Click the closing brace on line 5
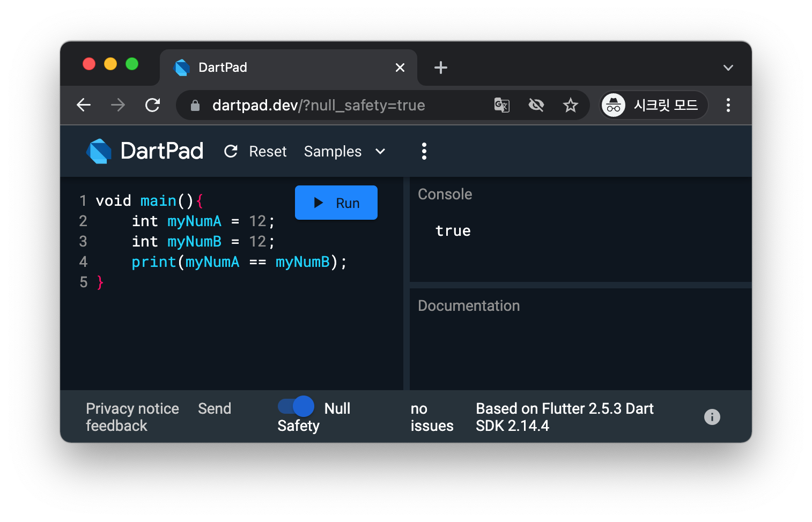Screen dimensions: 812x522 100,282
